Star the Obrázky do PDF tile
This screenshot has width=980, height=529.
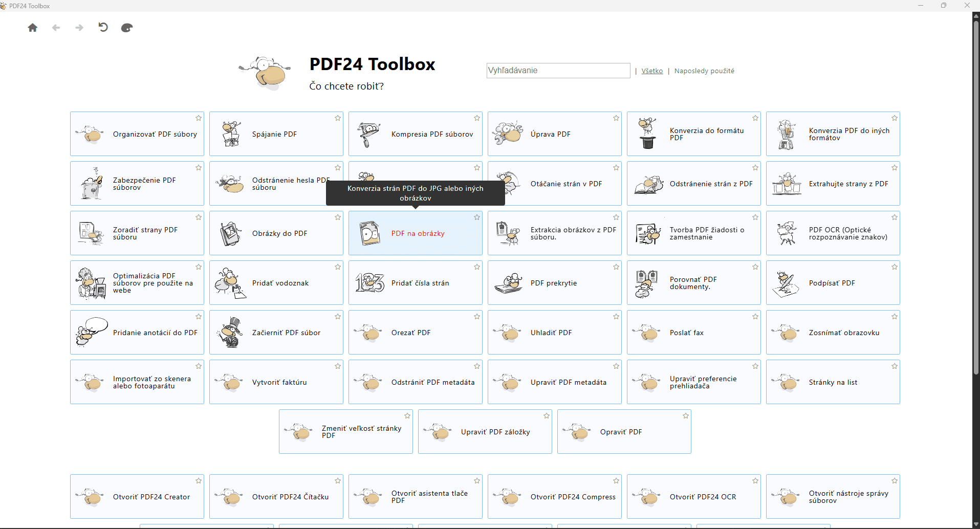tap(338, 217)
